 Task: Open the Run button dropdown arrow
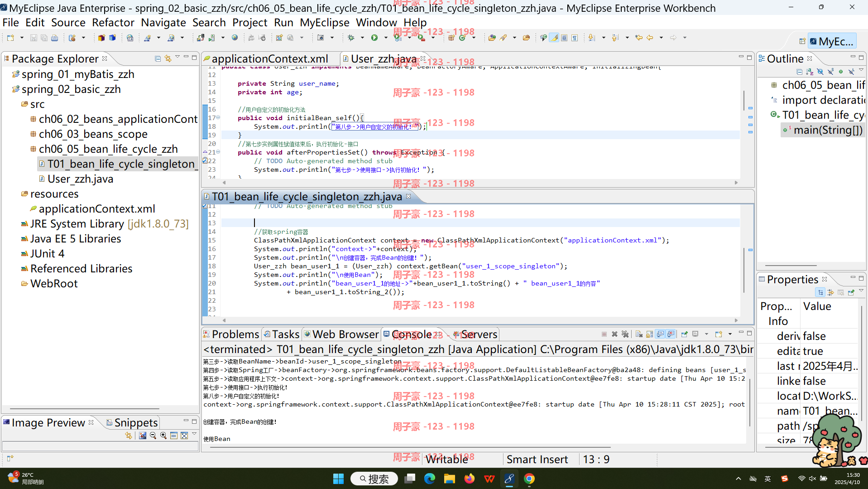click(x=385, y=38)
